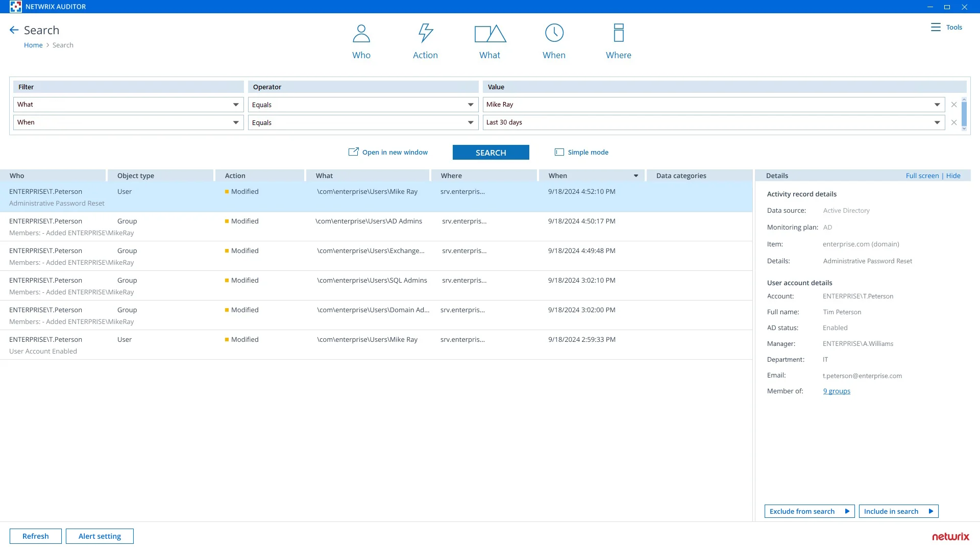Open the Tools hamburger menu icon
The width and height of the screenshot is (980, 551).
pos(936,27)
